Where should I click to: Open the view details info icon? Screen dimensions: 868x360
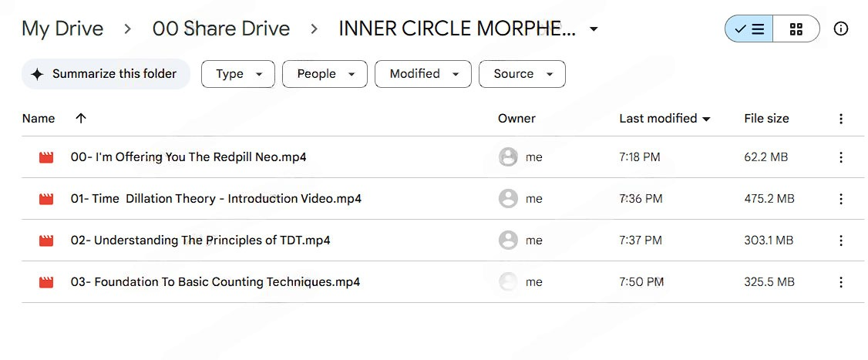[841, 29]
